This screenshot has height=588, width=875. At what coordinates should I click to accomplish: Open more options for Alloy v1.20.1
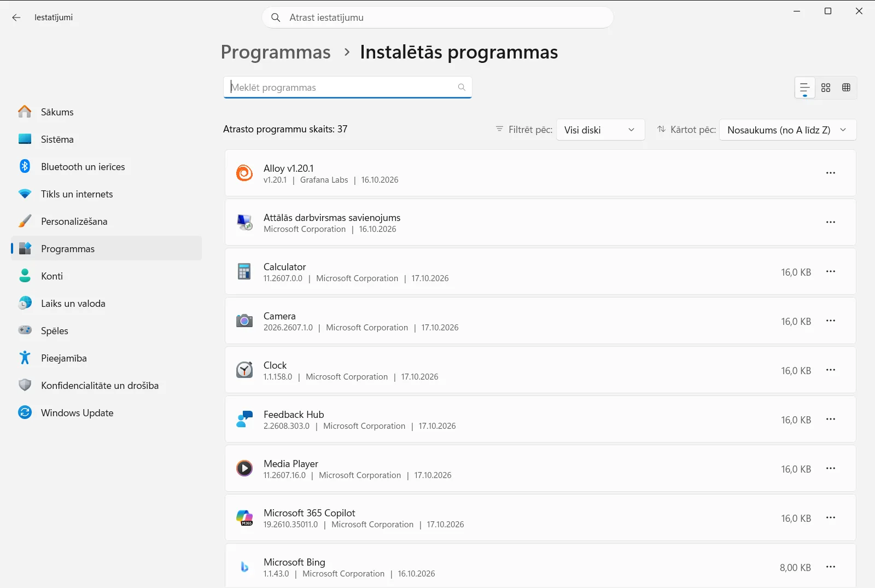point(831,173)
